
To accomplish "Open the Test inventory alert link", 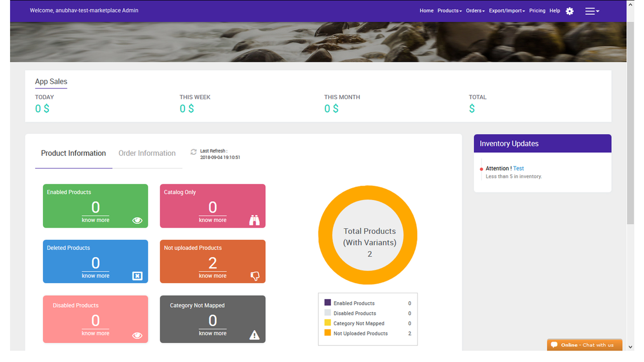I will point(519,168).
